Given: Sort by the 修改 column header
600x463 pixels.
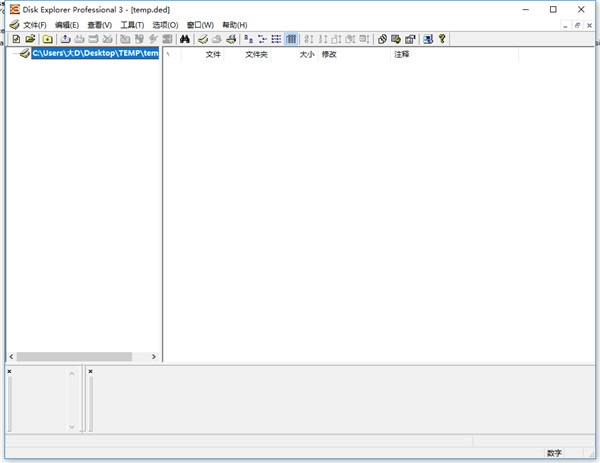Looking at the screenshot, I should tap(329, 54).
